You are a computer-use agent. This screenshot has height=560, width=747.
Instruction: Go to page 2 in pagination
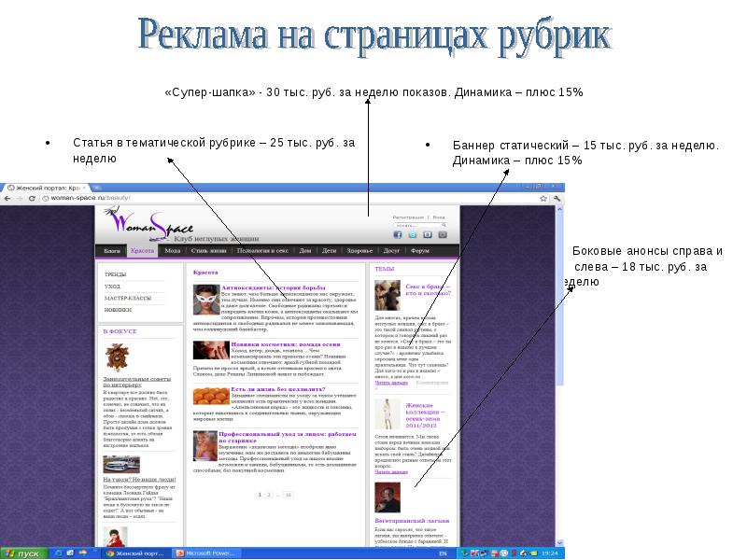[269, 494]
